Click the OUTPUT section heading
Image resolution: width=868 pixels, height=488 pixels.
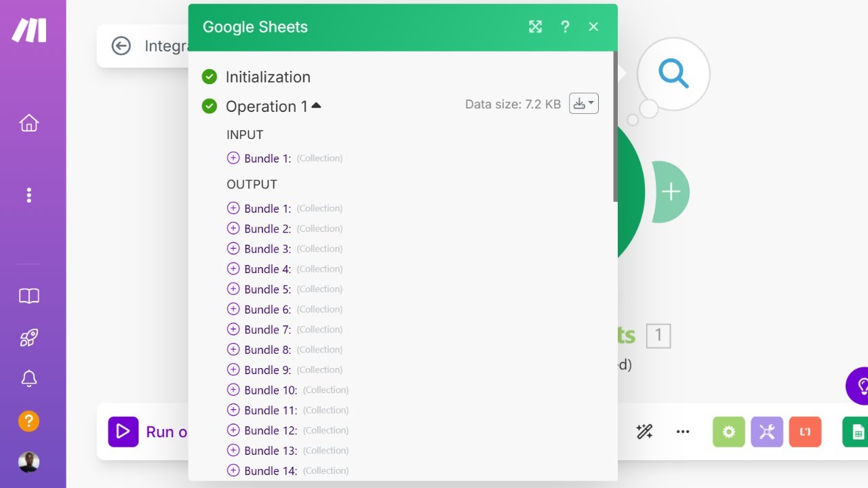[x=252, y=184]
